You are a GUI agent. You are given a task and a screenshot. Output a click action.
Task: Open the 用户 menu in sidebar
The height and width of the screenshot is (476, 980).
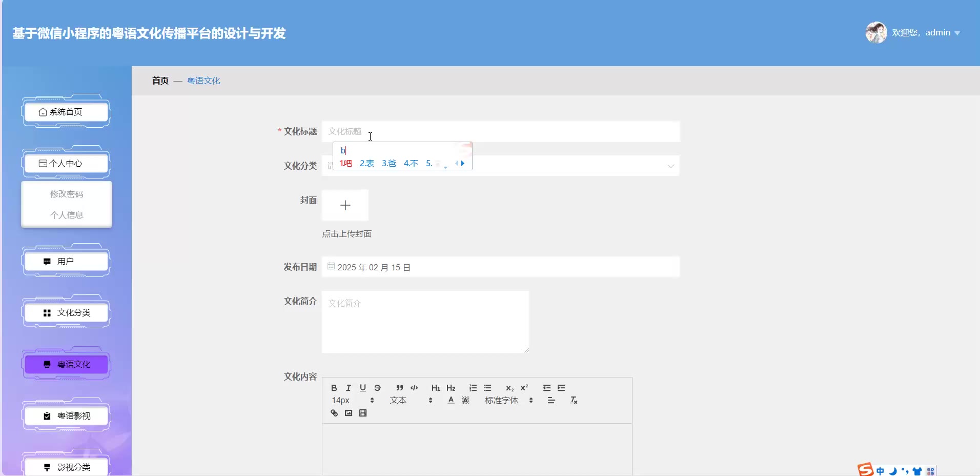[66, 262]
